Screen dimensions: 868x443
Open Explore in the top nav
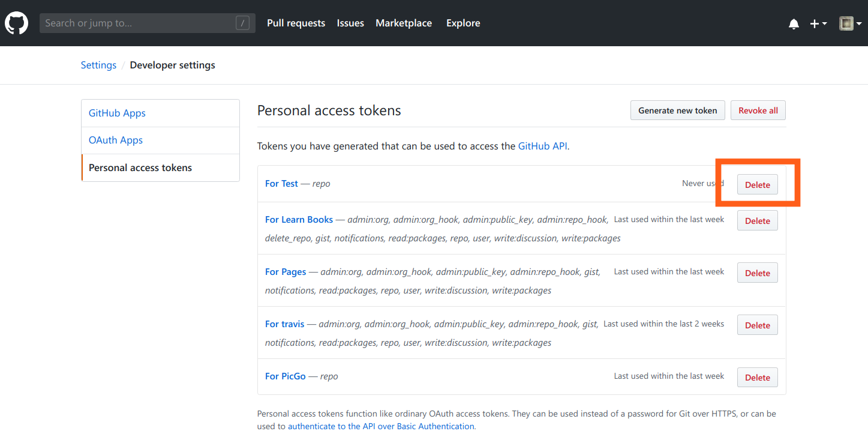[x=463, y=23]
